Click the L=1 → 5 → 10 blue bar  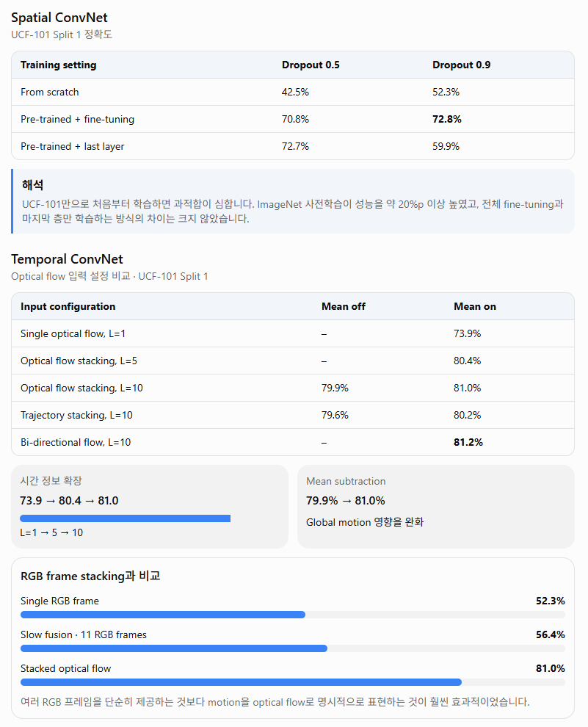pyautogui.click(x=125, y=518)
